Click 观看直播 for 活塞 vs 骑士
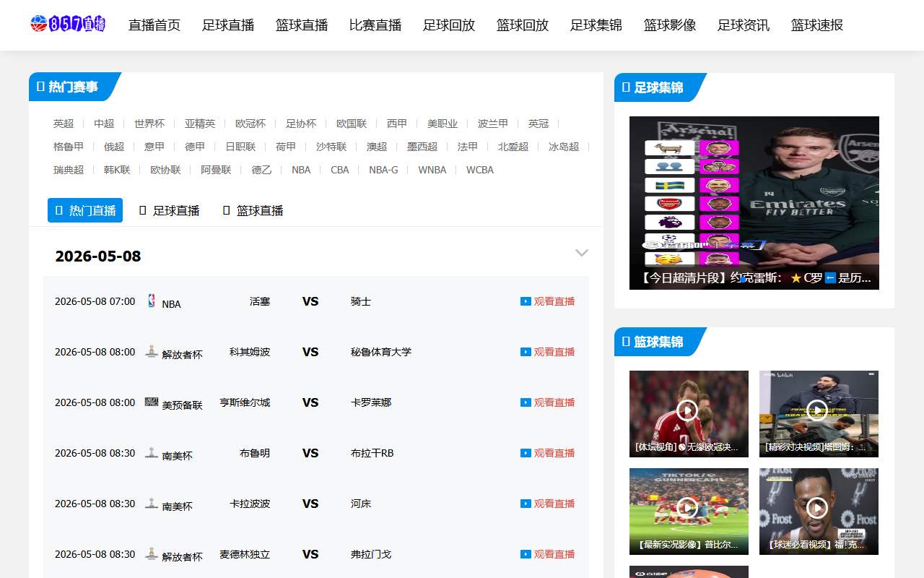The width and height of the screenshot is (924, 578). point(554,301)
